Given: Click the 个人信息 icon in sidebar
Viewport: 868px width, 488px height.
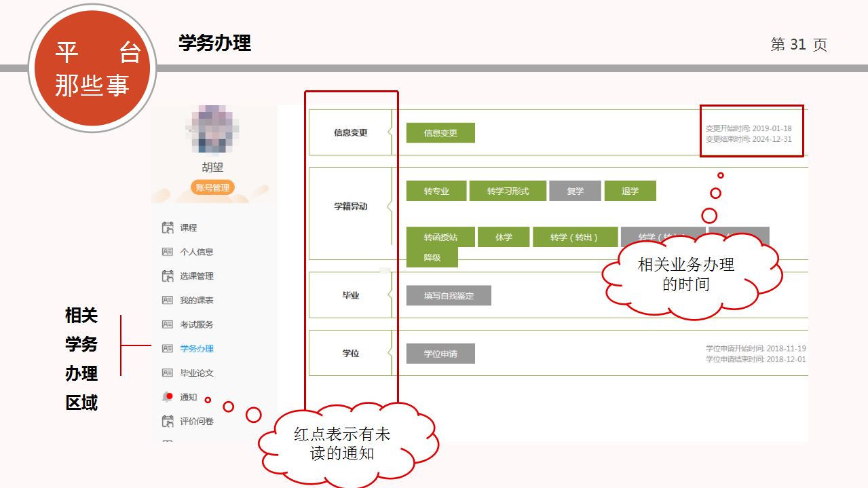Looking at the screenshot, I should tap(168, 252).
